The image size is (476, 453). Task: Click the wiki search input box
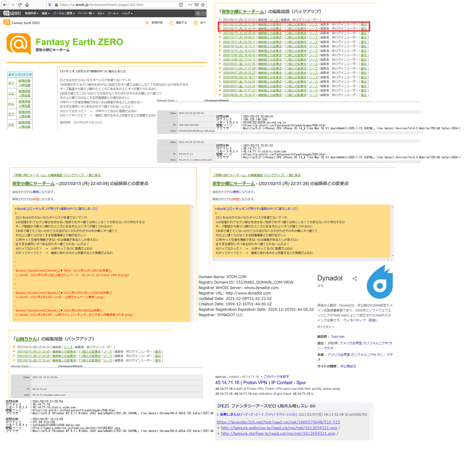click(x=201, y=13)
